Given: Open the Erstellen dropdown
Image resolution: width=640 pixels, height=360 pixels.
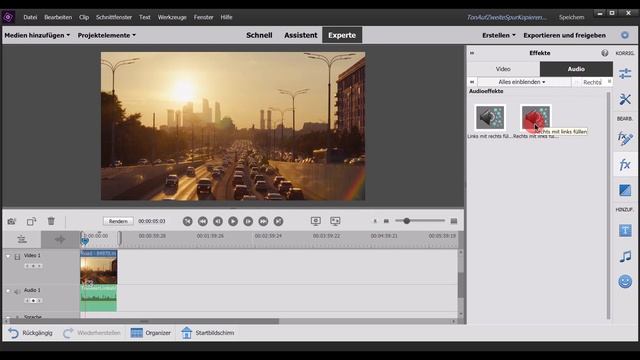Looking at the screenshot, I should [499, 35].
